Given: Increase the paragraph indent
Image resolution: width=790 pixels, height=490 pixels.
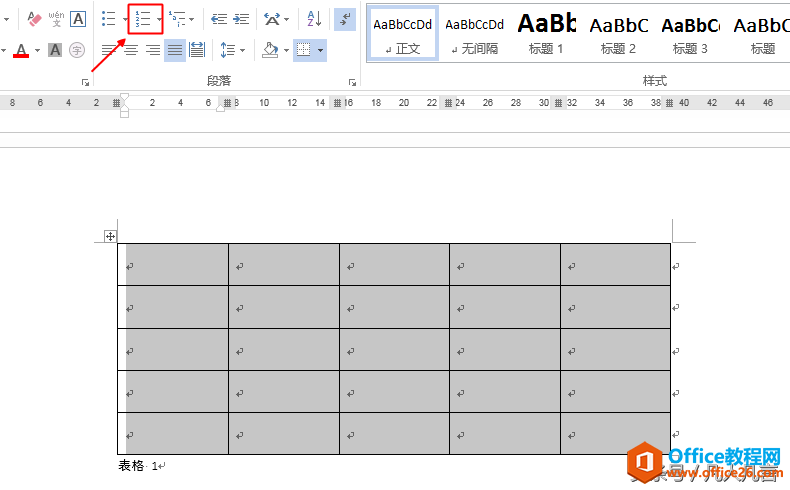Looking at the screenshot, I should pos(241,19).
